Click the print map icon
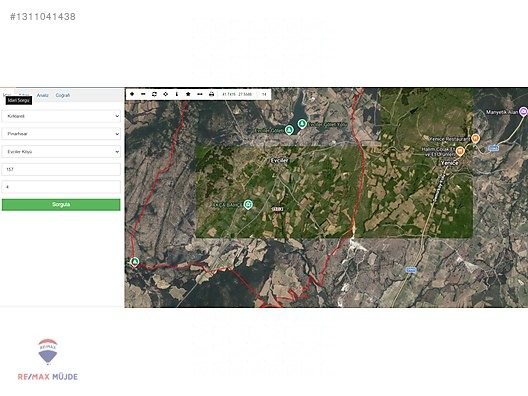This screenshot has width=528, height=396. click(x=211, y=94)
